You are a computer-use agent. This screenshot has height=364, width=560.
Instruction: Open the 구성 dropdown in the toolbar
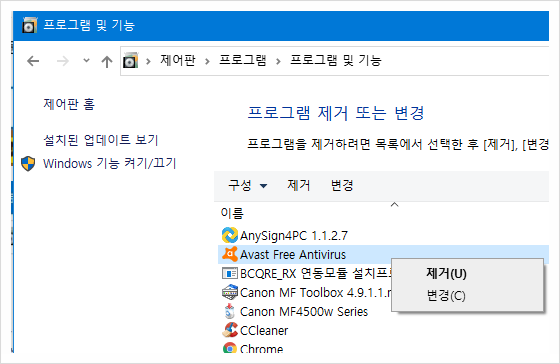click(247, 185)
